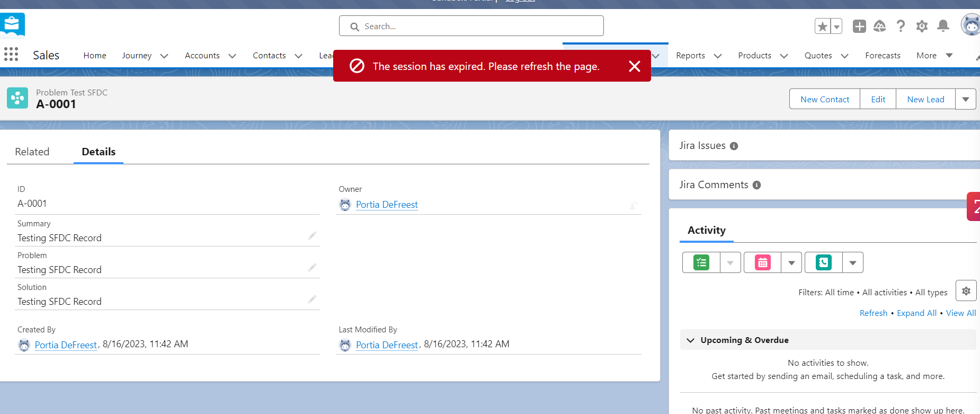Image resolution: width=980 pixels, height=414 pixels.
Task: Click the Jira Comments info icon
Action: [x=756, y=185]
